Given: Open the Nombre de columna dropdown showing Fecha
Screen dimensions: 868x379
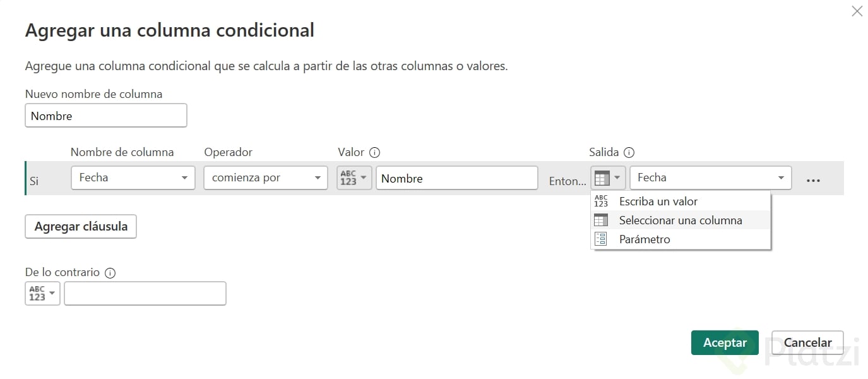Looking at the screenshot, I should pos(133,178).
